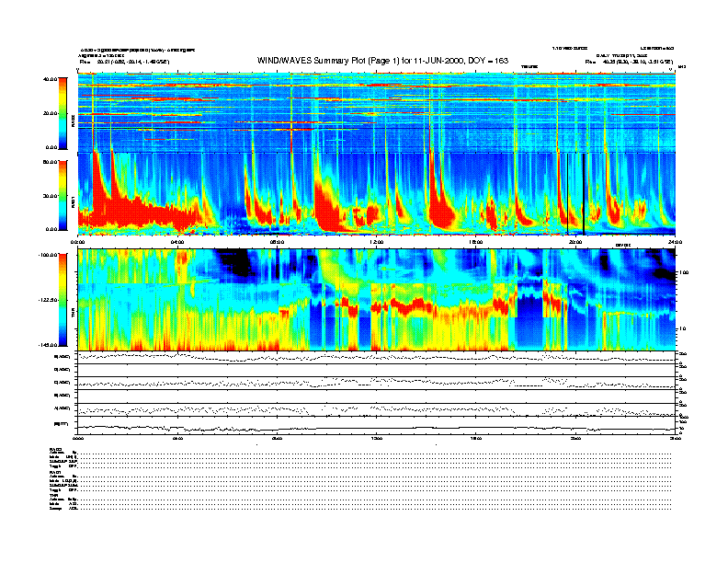
Task: Click the -100.00 label on TNR color scale
Action: coord(48,255)
